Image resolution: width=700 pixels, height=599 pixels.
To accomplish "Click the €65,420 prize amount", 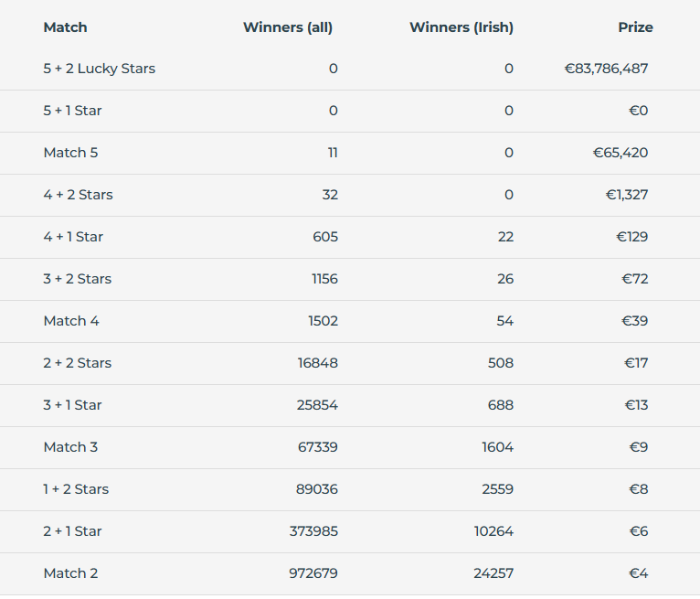I will click(620, 153).
